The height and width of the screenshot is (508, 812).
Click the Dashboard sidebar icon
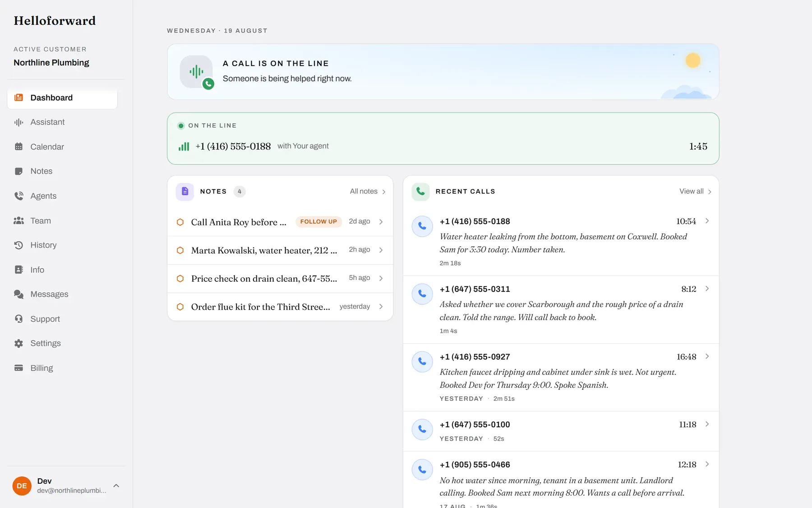pyautogui.click(x=18, y=98)
